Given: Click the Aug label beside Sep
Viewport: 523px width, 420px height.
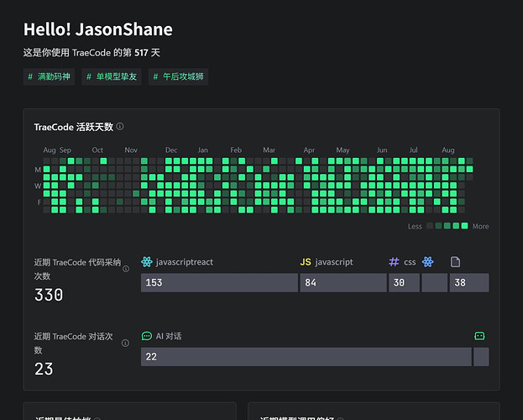Looking at the screenshot, I should (x=50, y=150).
